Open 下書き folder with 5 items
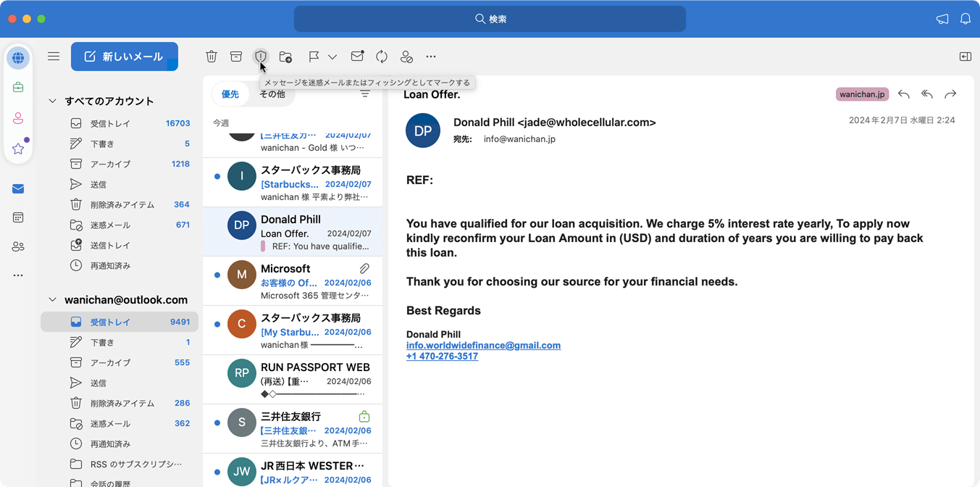This screenshot has width=980, height=487. 120,144
